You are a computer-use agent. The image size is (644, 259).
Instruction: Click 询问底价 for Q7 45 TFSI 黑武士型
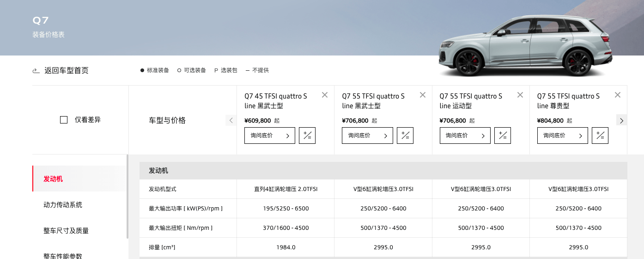tap(269, 136)
